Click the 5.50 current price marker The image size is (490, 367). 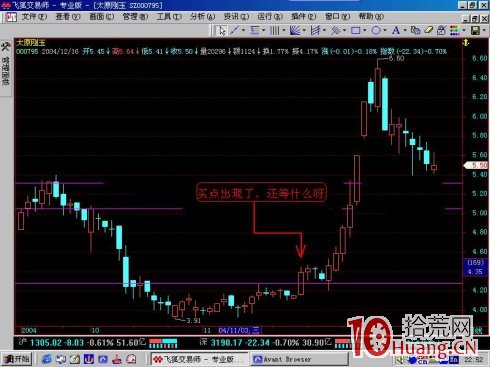coord(476,165)
